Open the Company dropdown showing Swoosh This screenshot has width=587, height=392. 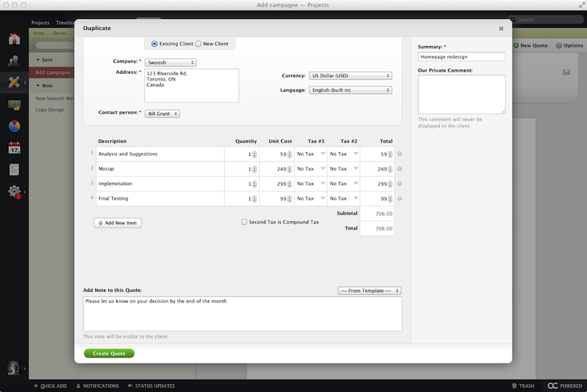(171, 62)
